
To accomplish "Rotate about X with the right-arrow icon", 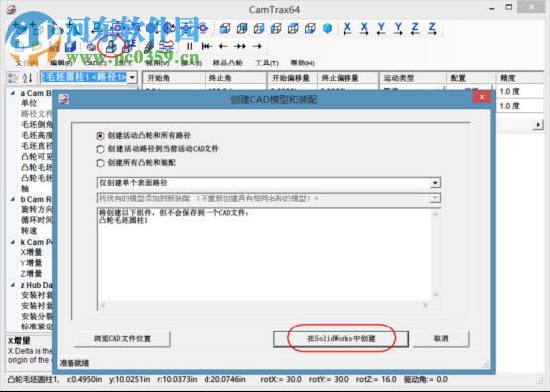I will click(364, 28).
